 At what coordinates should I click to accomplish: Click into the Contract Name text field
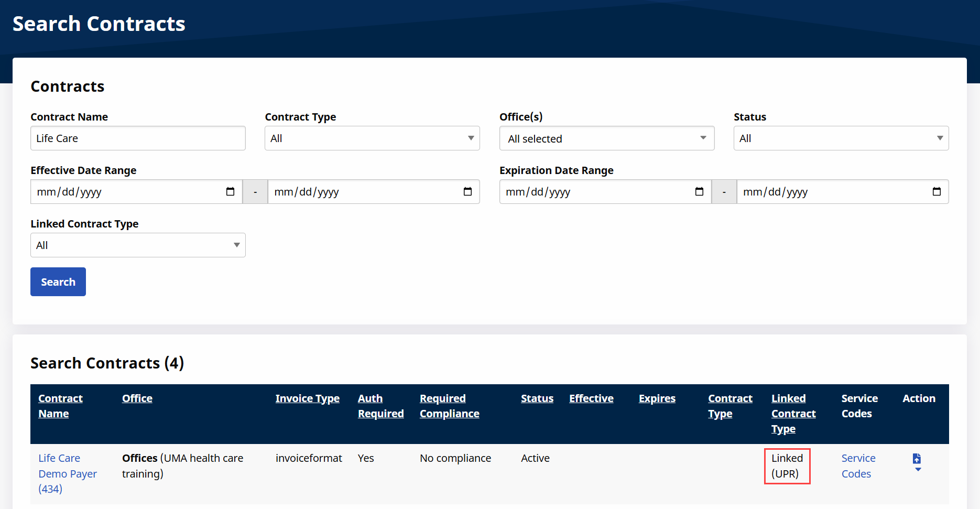coord(138,138)
